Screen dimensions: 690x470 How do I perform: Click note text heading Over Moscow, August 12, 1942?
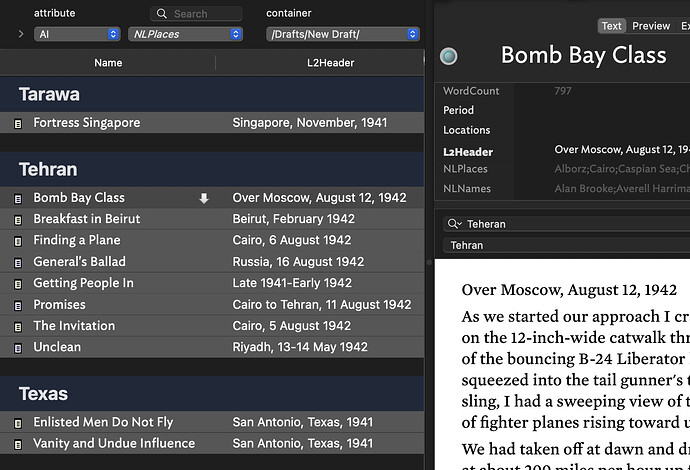click(569, 290)
